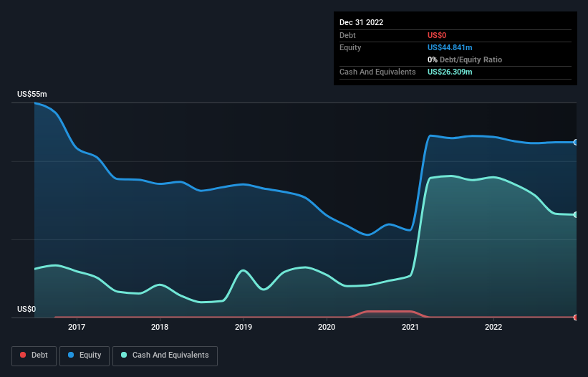Image resolution: width=588 pixels, height=377 pixels.
Task: Click the 2022 x-axis label
Action: 493,327
